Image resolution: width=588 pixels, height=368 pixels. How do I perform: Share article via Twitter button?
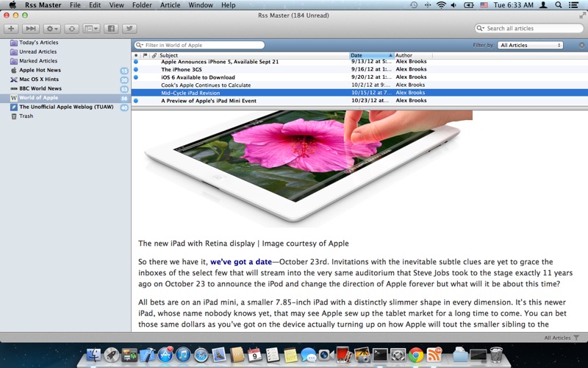(x=129, y=29)
